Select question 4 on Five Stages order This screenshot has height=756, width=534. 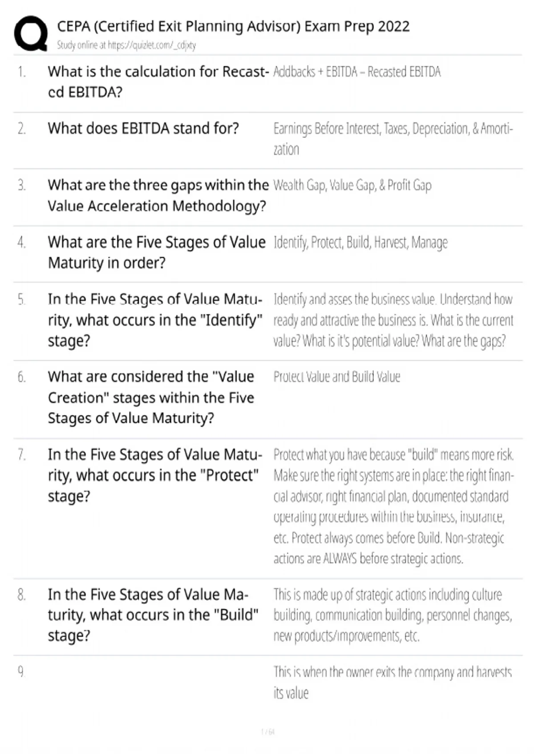[x=157, y=252]
